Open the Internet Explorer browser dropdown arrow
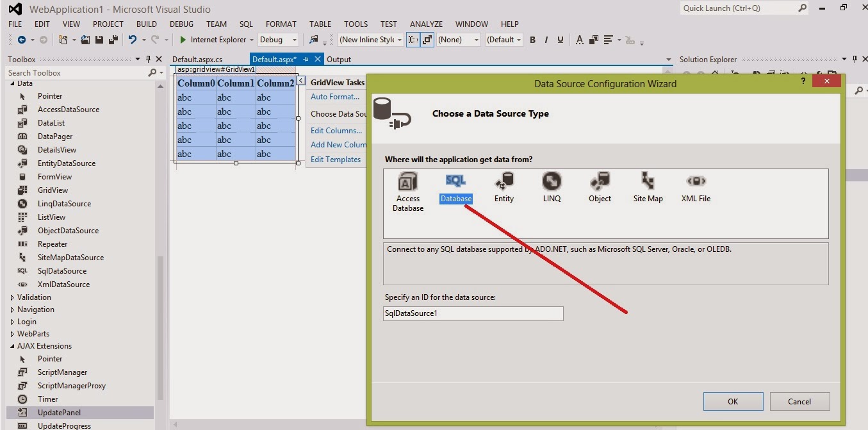The height and width of the screenshot is (430, 868). tap(252, 40)
